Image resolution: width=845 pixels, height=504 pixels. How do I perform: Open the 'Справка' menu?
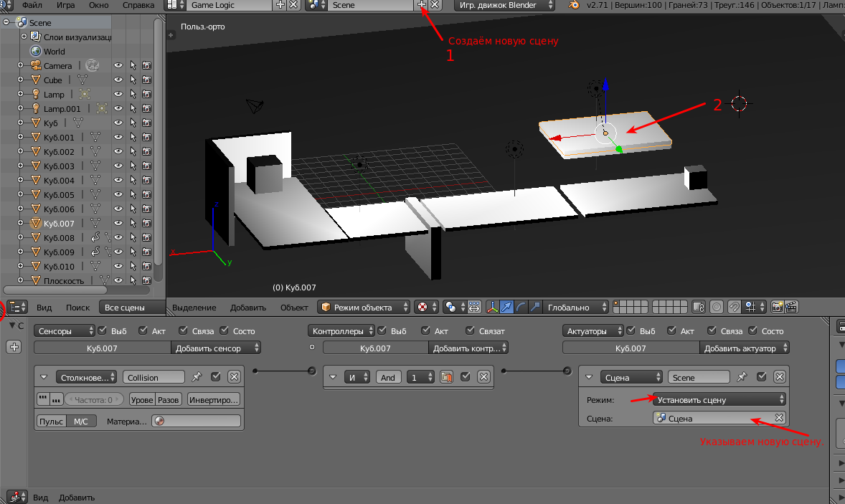tap(138, 5)
